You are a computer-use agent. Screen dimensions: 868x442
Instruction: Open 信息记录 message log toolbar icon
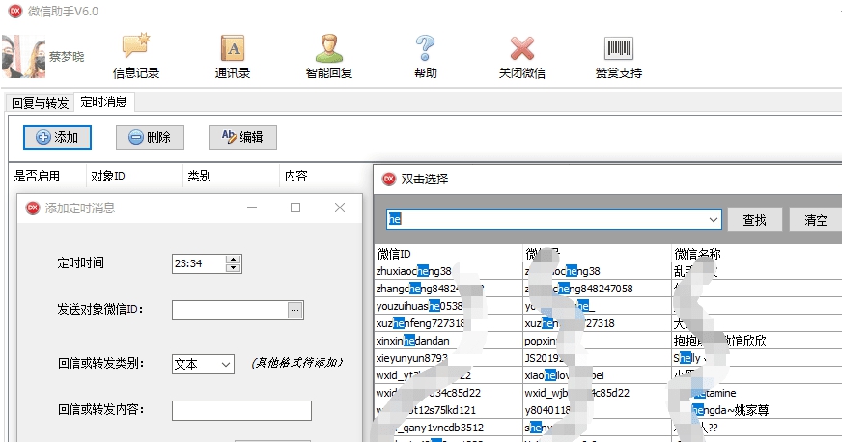tap(136, 56)
